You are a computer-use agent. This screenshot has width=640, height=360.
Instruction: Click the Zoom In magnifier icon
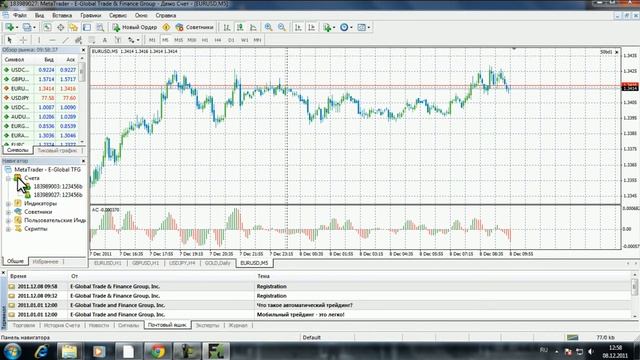pos(268,27)
